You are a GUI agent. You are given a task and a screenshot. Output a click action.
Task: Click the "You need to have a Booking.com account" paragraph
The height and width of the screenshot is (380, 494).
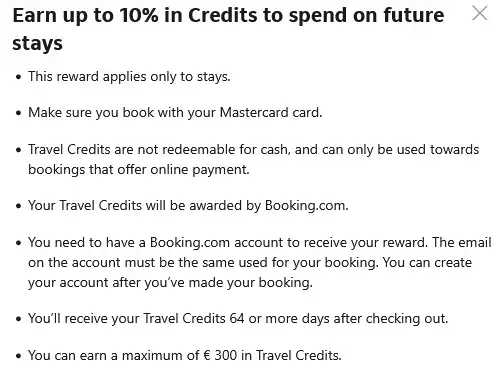259,262
